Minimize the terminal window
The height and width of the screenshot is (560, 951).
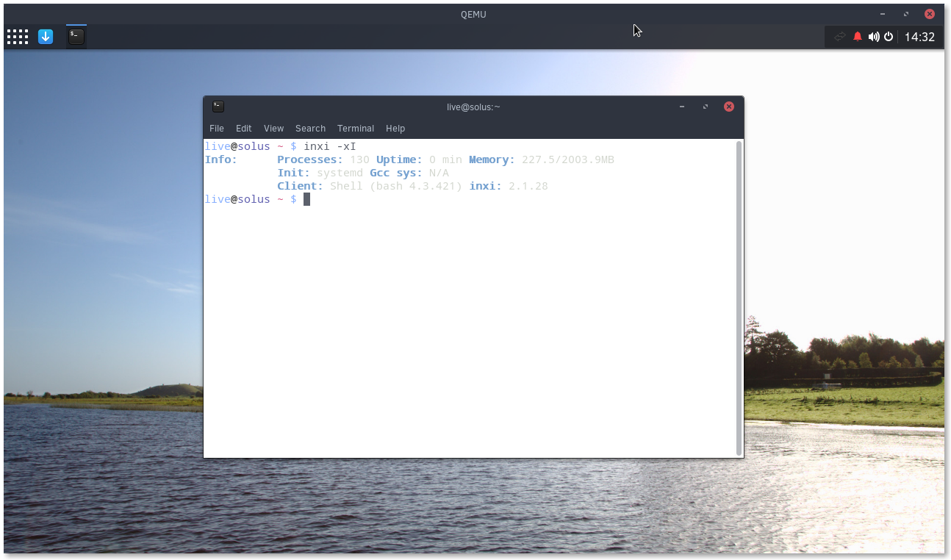tap(682, 107)
